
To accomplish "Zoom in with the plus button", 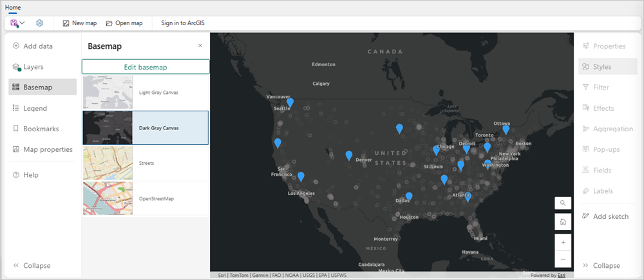I will coord(563,242).
